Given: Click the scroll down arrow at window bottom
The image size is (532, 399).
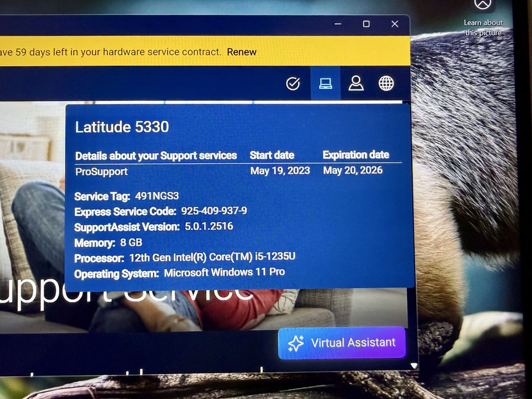Looking at the screenshot, I should point(413,366).
